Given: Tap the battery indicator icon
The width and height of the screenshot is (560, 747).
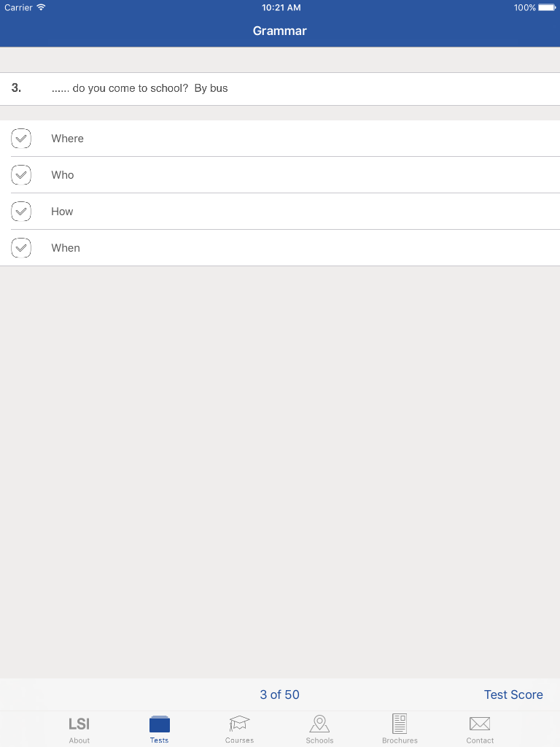Looking at the screenshot, I should click(x=547, y=7).
